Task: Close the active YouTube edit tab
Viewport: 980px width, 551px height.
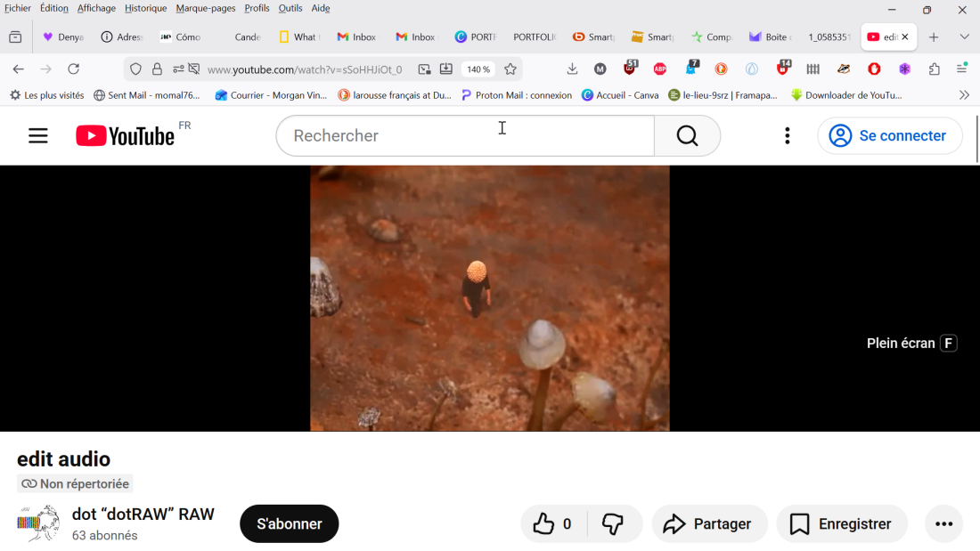Action: coord(905,36)
